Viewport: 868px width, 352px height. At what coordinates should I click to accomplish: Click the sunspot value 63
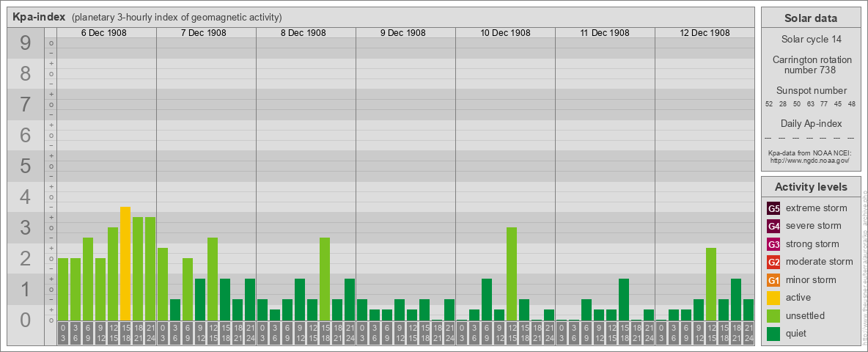click(810, 104)
